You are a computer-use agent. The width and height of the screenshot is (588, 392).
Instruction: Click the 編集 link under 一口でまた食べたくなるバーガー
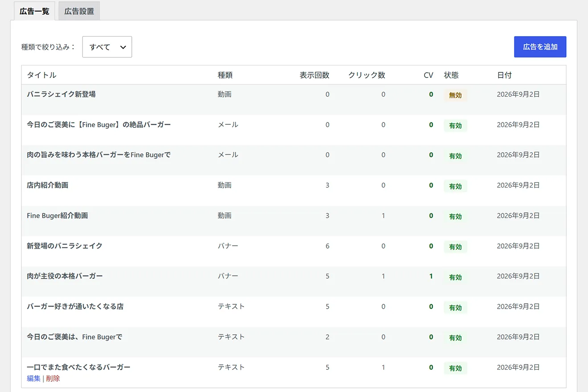[x=33, y=379]
